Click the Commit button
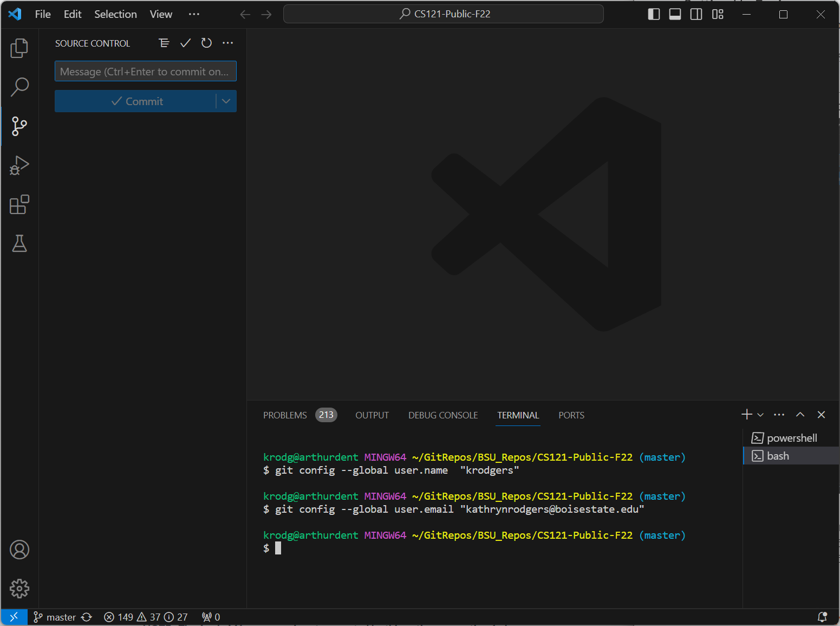Image resolution: width=840 pixels, height=626 pixels. click(136, 101)
